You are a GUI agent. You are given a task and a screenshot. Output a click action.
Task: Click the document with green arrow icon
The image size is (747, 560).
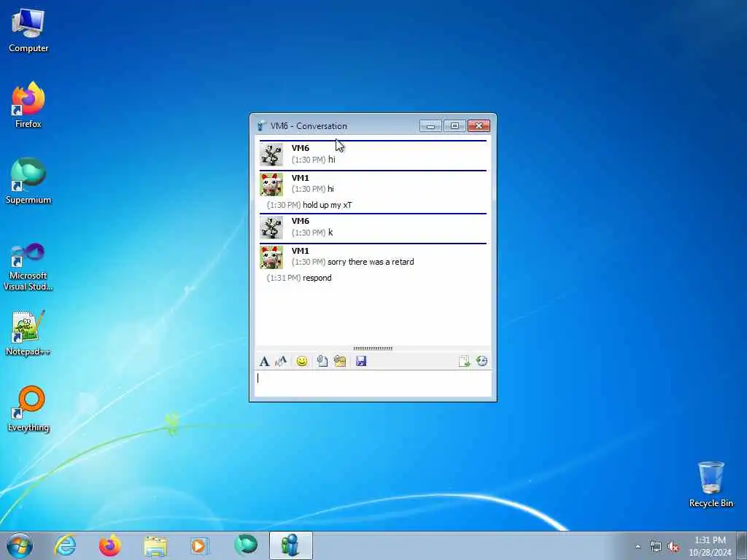click(464, 362)
